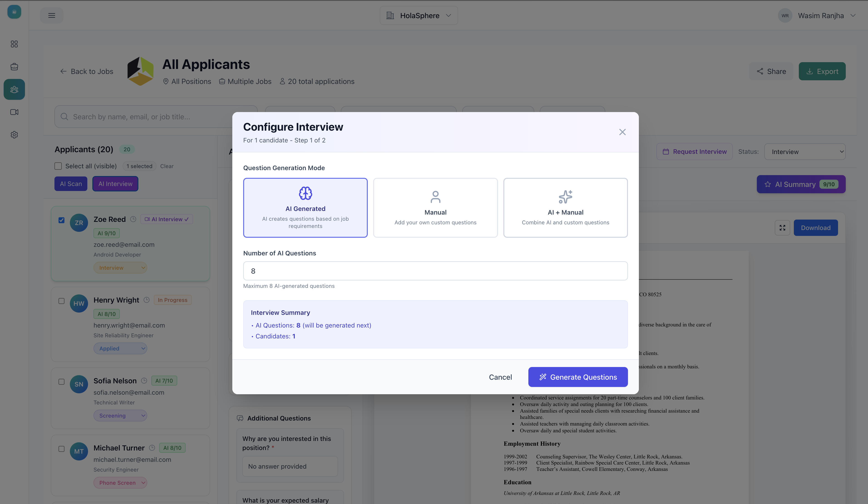Check Henry Wright's selection checkbox
868x504 pixels.
[x=61, y=301]
